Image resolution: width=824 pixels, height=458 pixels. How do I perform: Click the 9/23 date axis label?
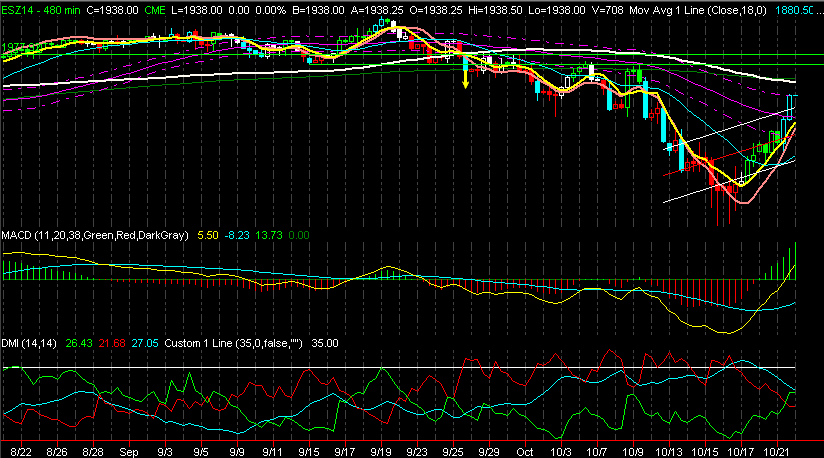(417, 452)
